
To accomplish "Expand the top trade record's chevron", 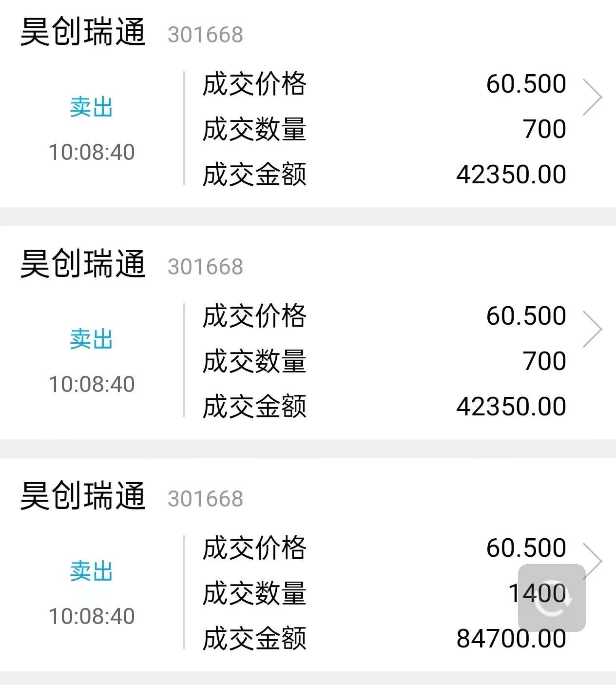I will tap(592, 98).
